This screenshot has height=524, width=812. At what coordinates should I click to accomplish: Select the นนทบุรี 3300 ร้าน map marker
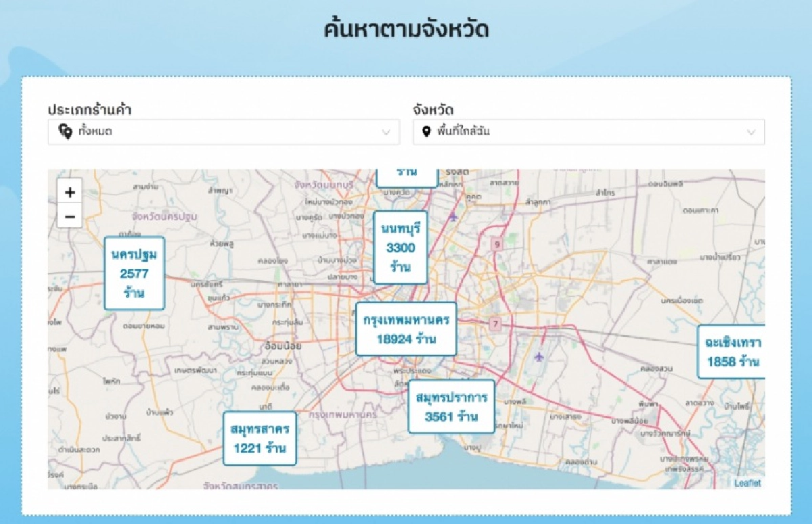point(401,247)
